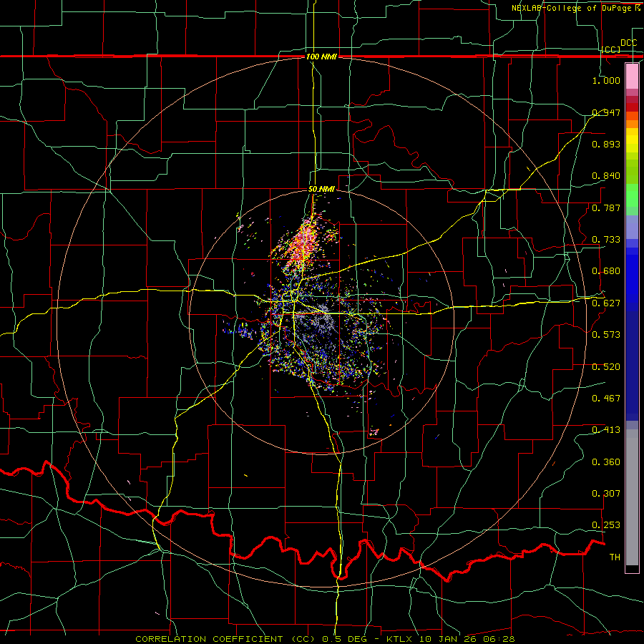Screen dimensions: 644x644
Task: Pick the long gray segment of color bar
Action: coord(632,497)
